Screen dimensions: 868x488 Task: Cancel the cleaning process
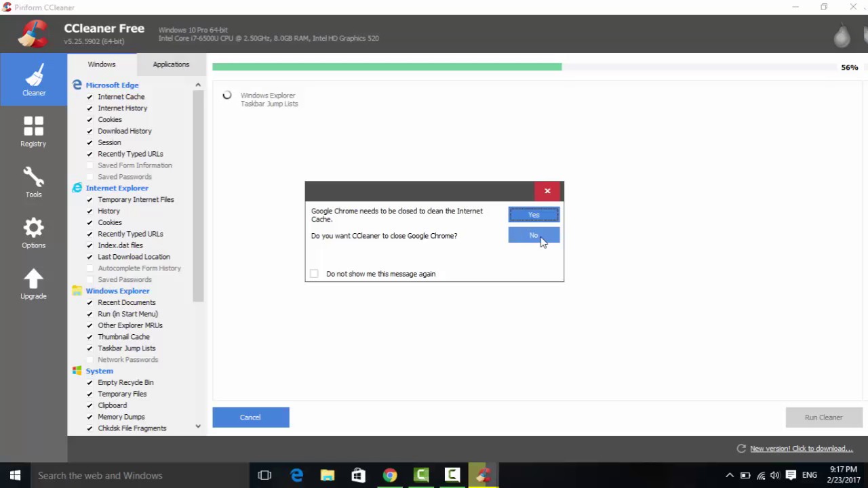coord(250,418)
